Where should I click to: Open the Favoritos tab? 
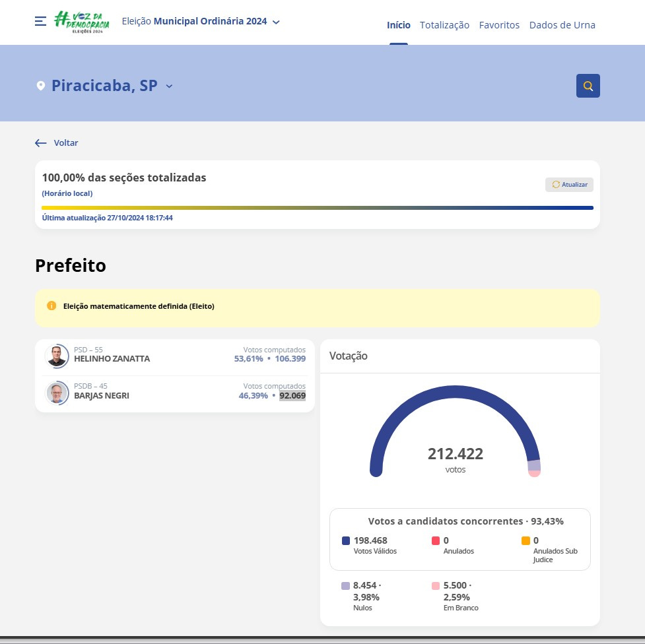coord(499,25)
